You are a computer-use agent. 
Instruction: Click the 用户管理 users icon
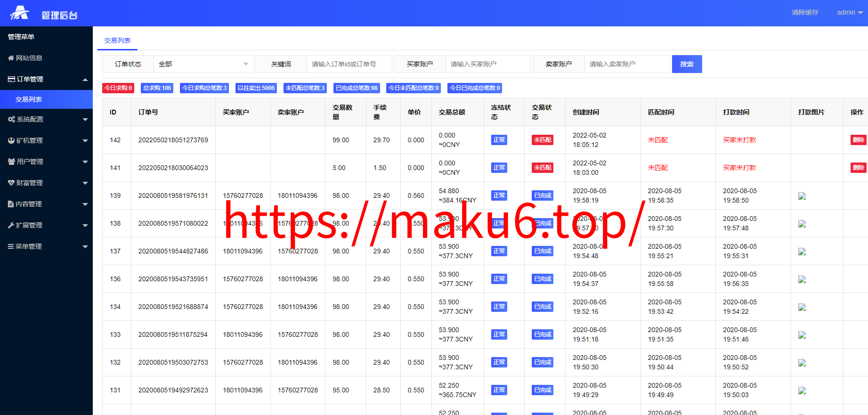pyautogui.click(x=11, y=162)
